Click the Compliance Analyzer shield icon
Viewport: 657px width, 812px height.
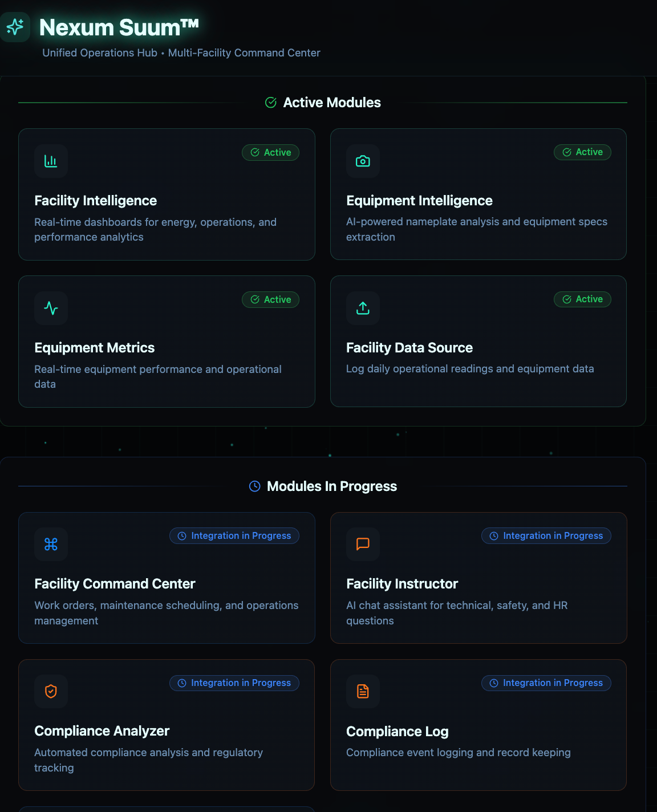(51, 692)
